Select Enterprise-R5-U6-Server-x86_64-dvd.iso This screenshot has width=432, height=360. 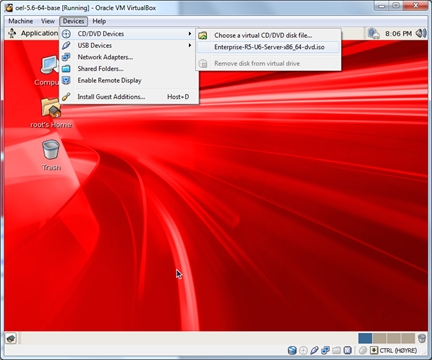tap(269, 47)
